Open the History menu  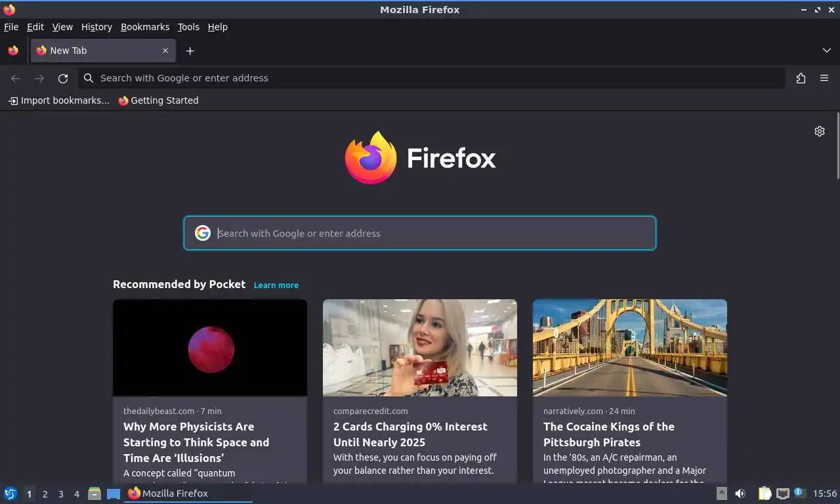[x=96, y=27]
